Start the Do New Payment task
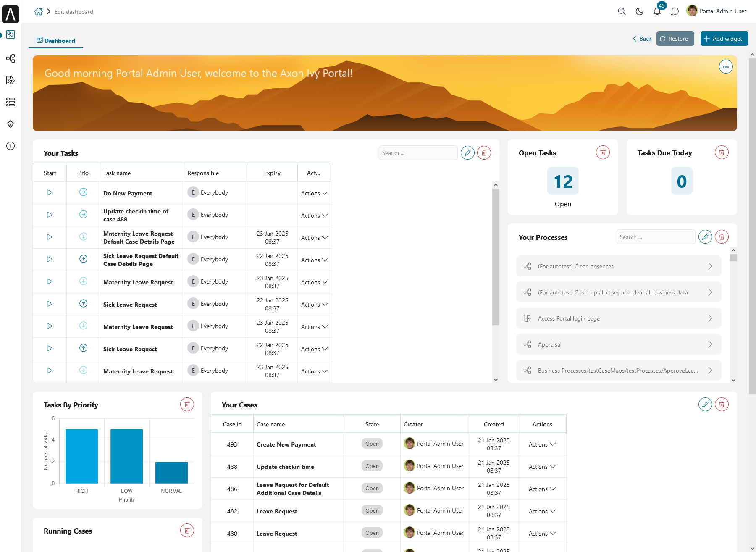756x552 pixels. coord(50,192)
